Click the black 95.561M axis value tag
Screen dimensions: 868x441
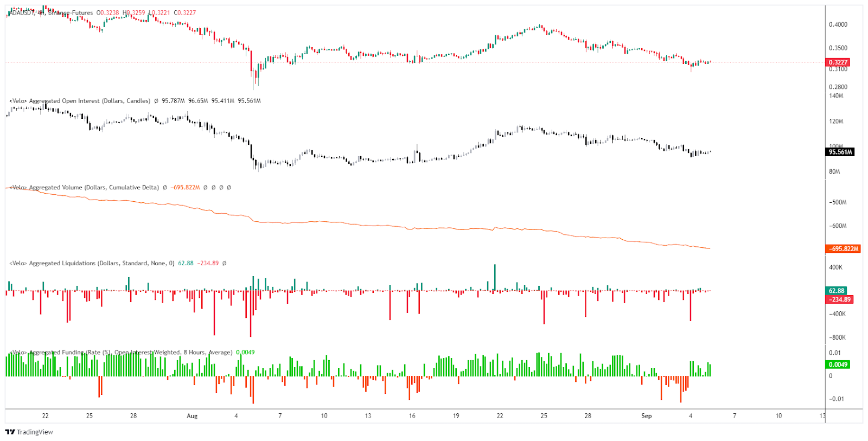click(840, 152)
